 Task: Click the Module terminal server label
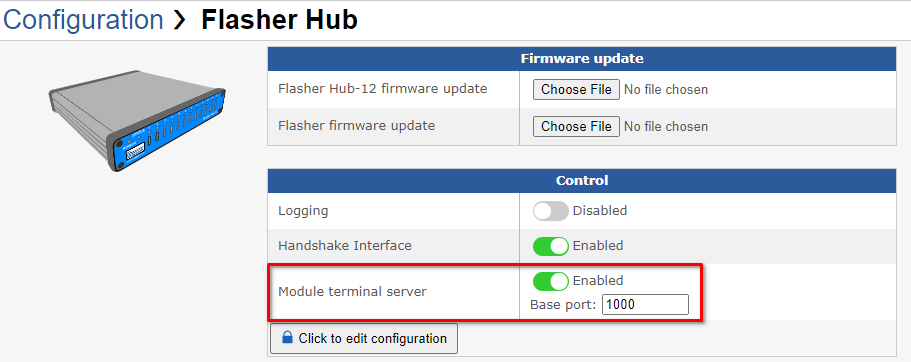pos(353,292)
